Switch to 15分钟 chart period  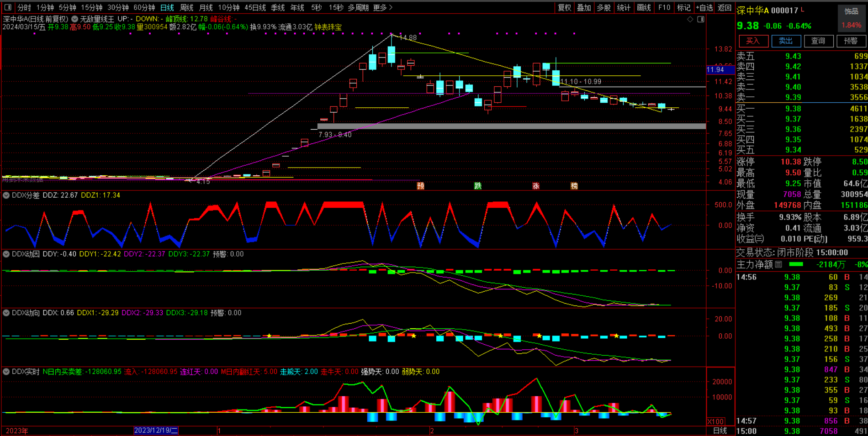coord(91,7)
